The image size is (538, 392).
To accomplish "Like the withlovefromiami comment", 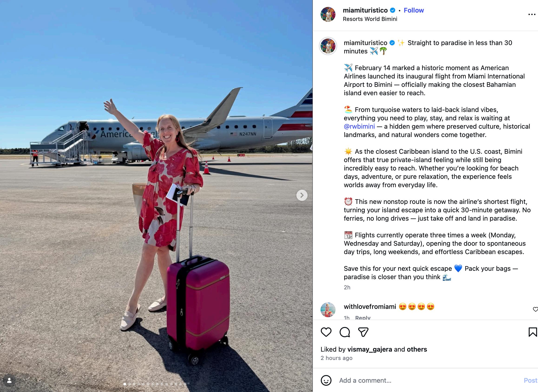I will coord(535,309).
